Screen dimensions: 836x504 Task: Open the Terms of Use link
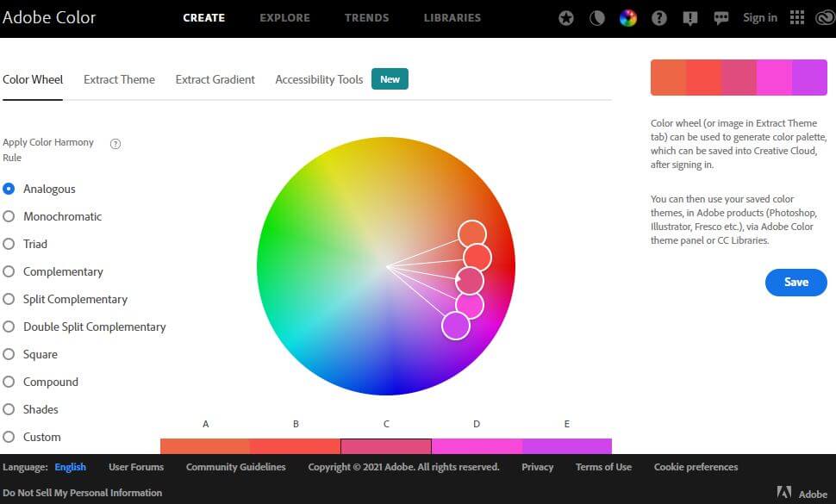603,467
